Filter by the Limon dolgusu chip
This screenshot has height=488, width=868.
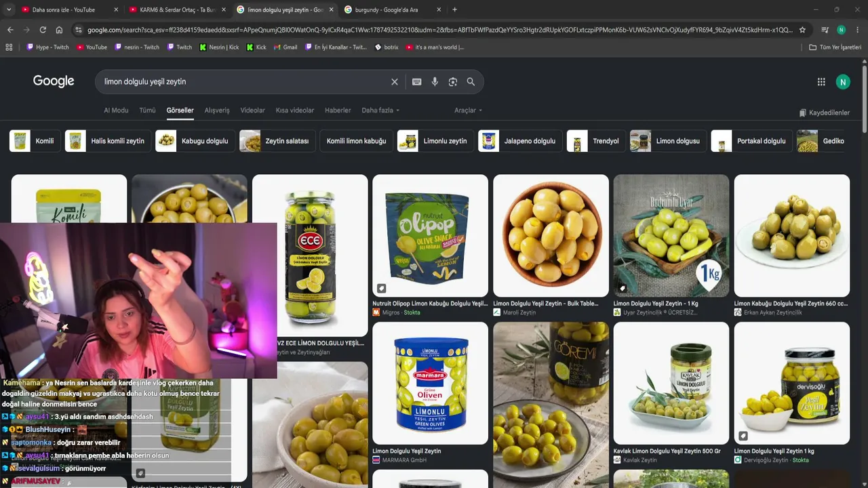tap(668, 141)
